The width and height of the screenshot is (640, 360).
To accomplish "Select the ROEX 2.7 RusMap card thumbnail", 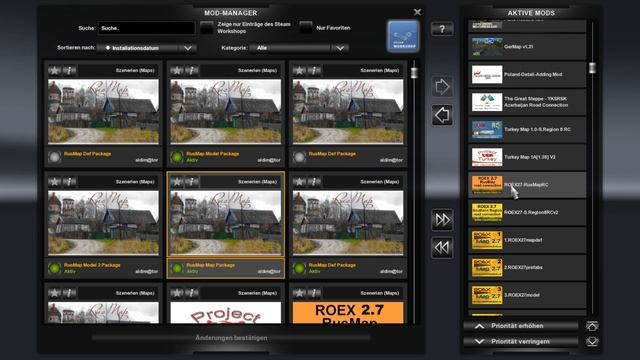I will click(x=348, y=313).
